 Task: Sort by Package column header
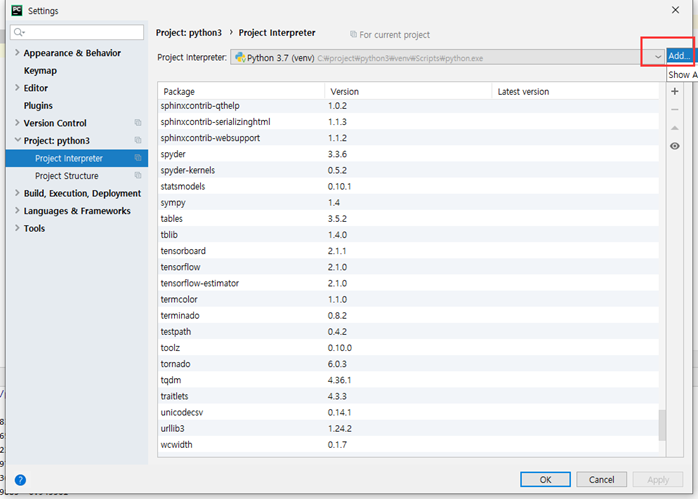click(241, 91)
